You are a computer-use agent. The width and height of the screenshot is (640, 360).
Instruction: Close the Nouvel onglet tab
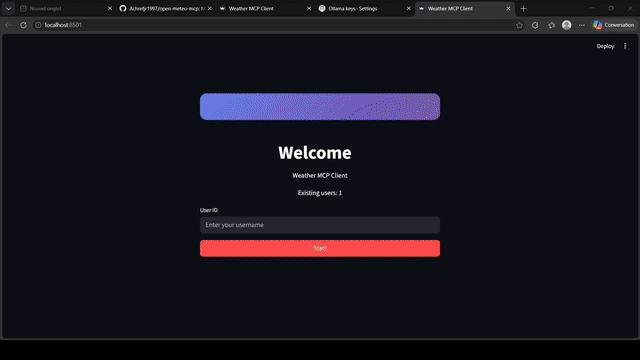point(110,9)
